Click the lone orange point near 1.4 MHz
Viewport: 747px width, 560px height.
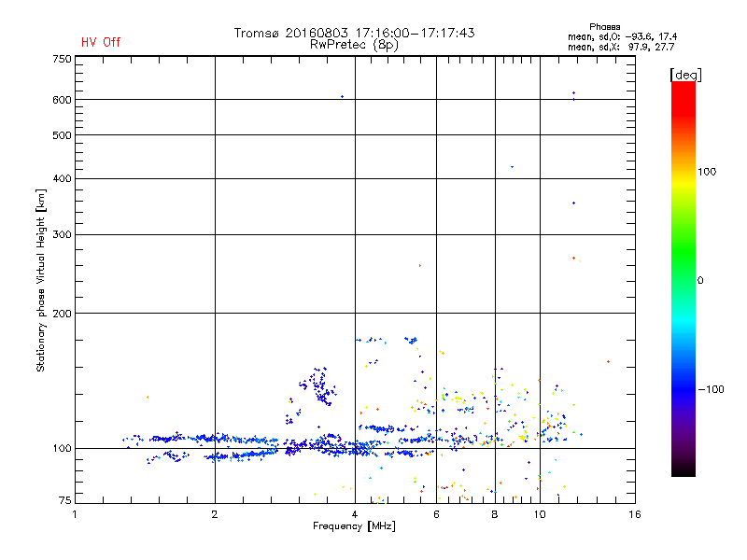coord(148,397)
